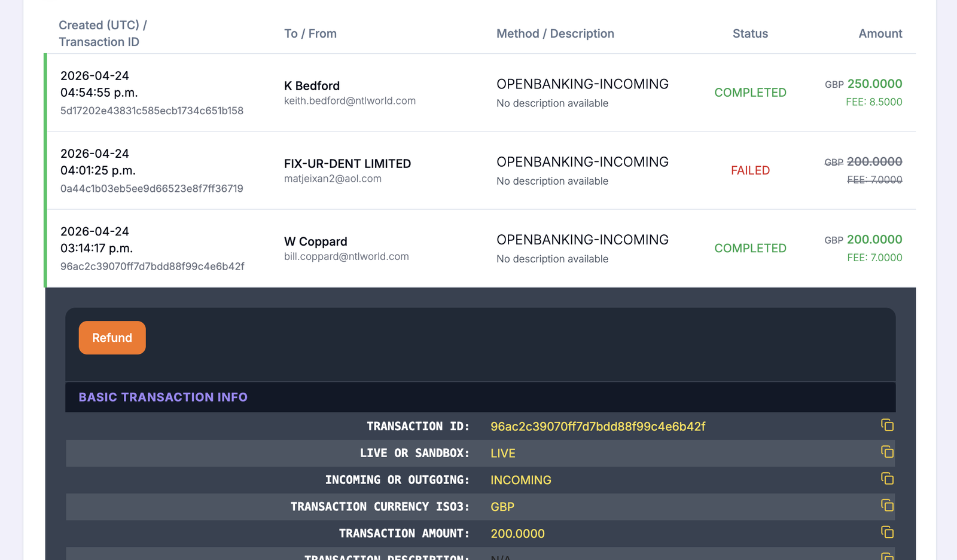Copy the Transaction Currency ISO3 value
This screenshot has height=560, width=957.
tap(887, 506)
